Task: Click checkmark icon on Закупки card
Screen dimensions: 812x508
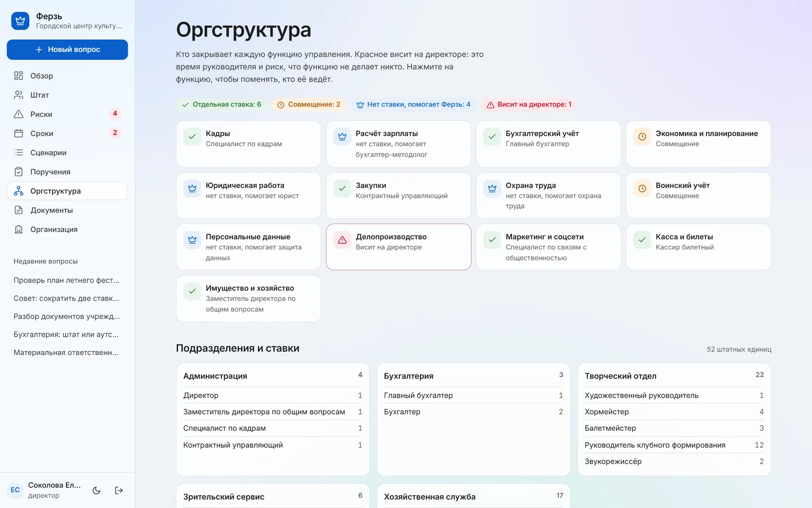Action: tap(342, 188)
